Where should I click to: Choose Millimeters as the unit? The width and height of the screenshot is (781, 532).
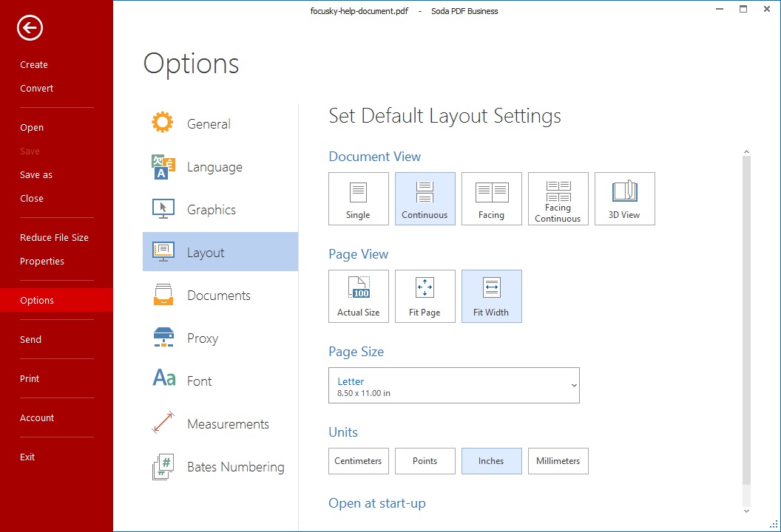point(558,461)
